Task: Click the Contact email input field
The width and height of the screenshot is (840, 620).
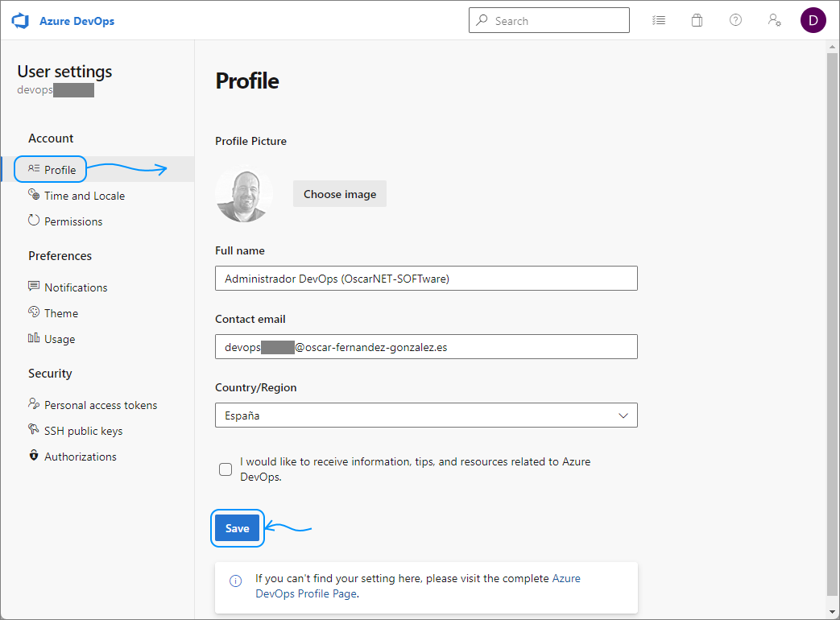Action: [x=426, y=347]
